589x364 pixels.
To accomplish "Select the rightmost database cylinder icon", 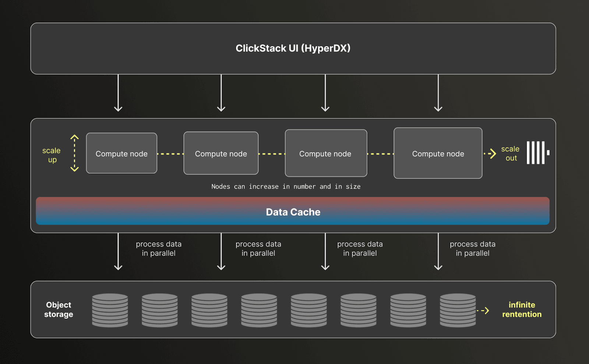I will click(457, 310).
